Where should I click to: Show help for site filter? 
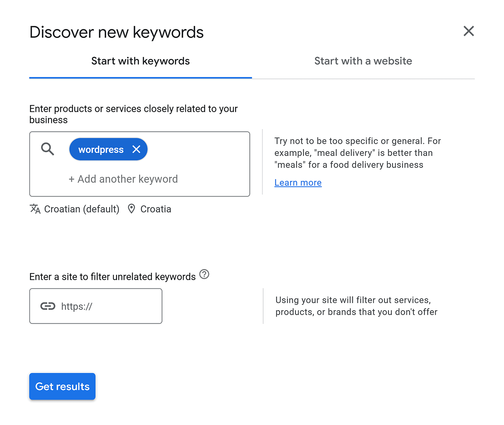[x=204, y=274]
